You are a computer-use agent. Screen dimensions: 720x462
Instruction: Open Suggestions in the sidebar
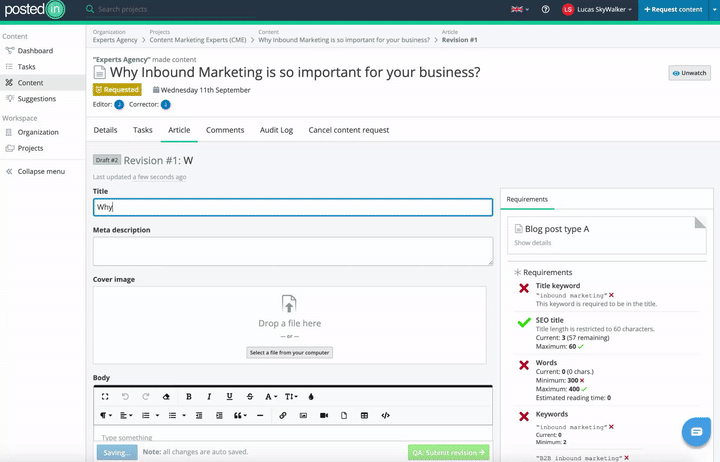pos(36,99)
